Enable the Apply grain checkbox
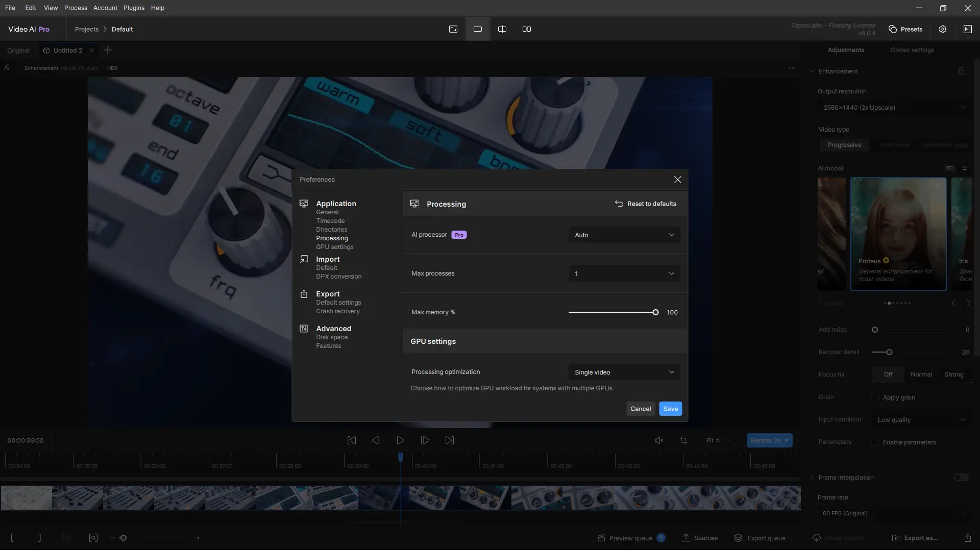 (875, 397)
